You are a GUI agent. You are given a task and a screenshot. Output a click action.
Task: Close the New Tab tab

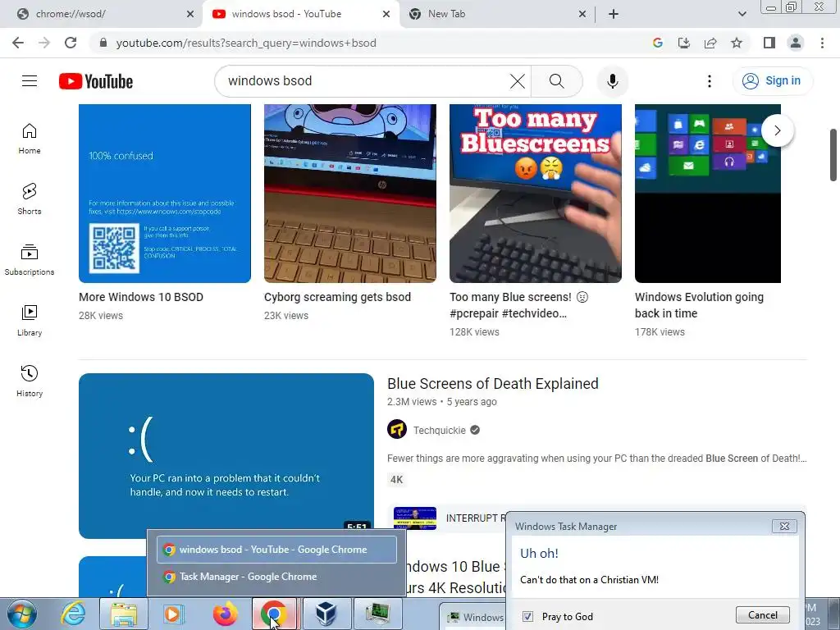click(x=582, y=14)
